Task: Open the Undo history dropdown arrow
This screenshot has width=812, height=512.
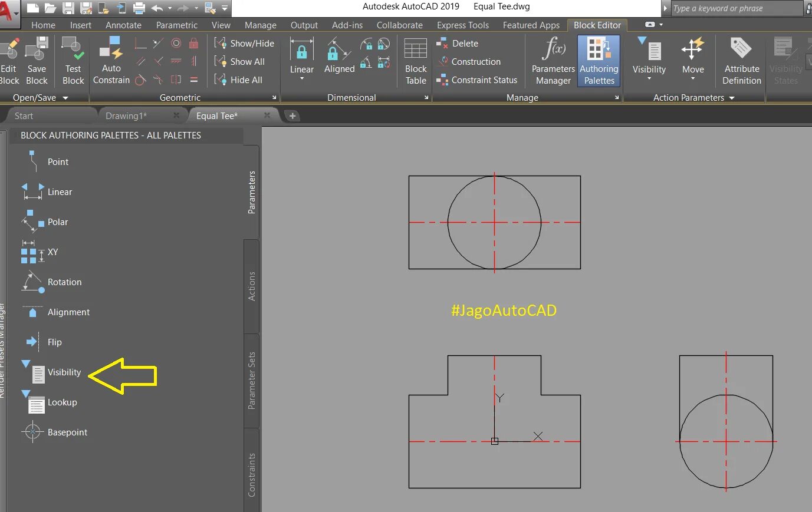Action: [x=170, y=8]
